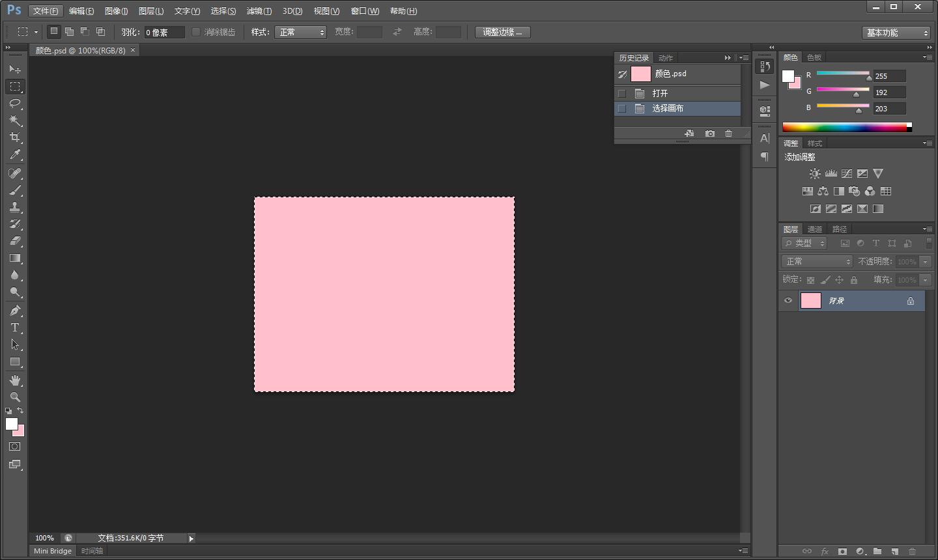Open layer blend mode 正常 dropdown
The width and height of the screenshot is (938, 560).
pyautogui.click(x=817, y=261)
